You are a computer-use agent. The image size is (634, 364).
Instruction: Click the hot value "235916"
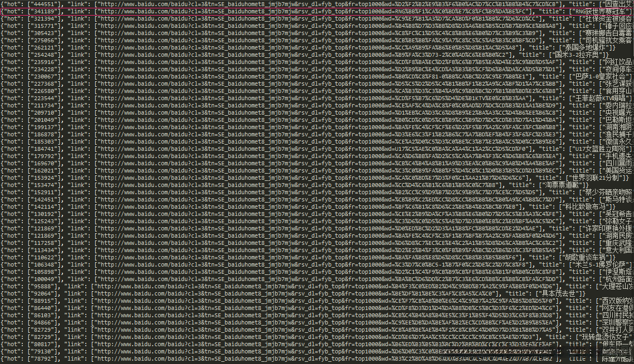tap(45, 62)
